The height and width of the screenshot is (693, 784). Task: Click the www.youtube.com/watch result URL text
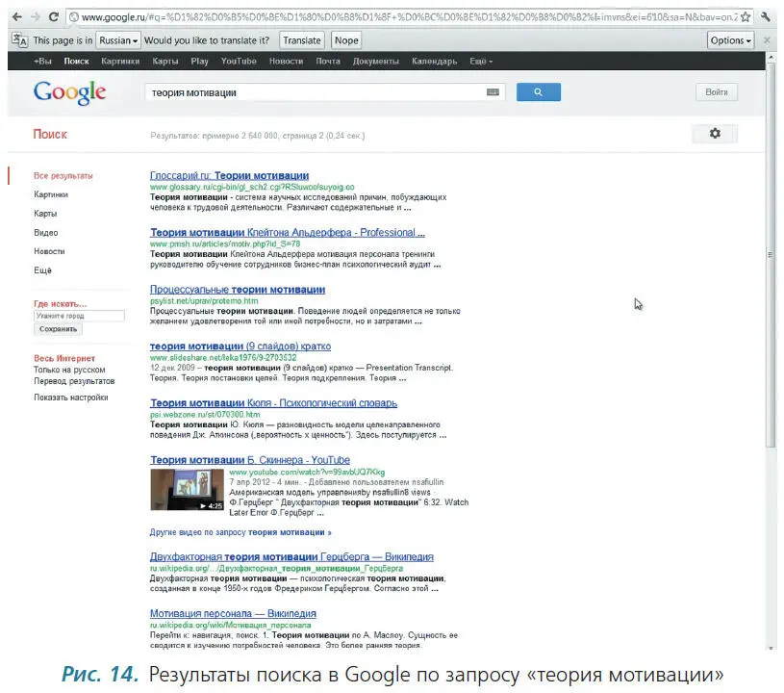pos(307,472)
